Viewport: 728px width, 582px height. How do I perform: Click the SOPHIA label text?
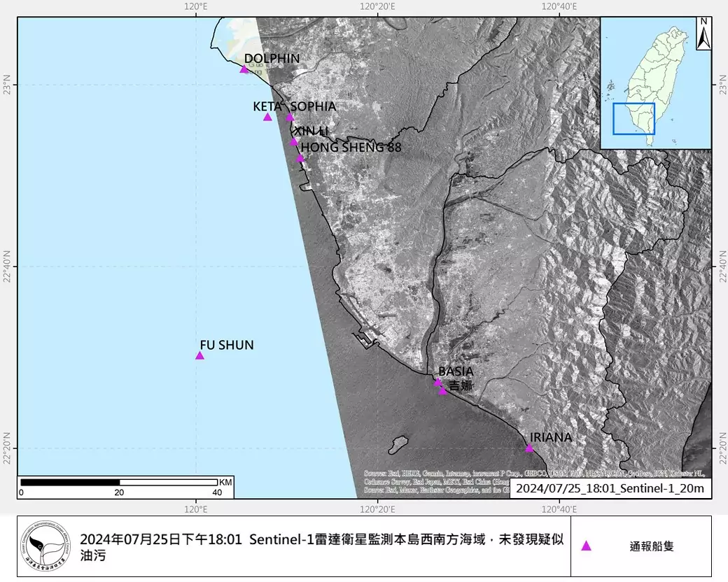tap(314, 106)
